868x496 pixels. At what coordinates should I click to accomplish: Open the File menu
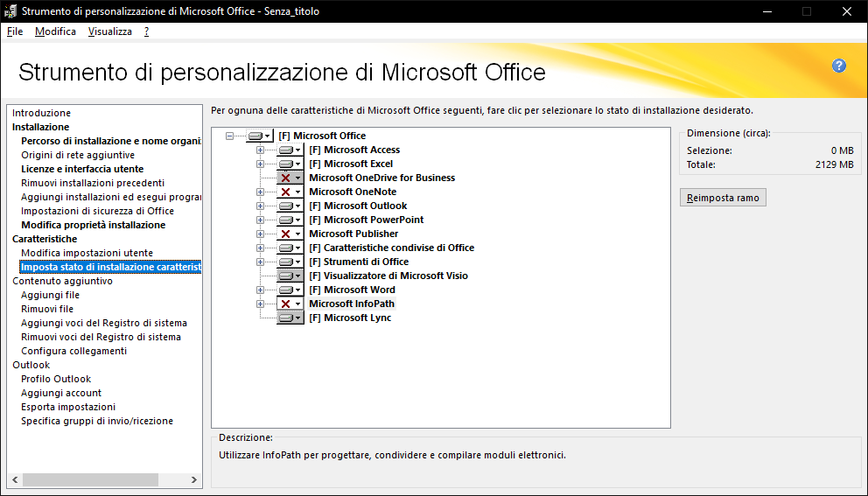pos(15,31)
